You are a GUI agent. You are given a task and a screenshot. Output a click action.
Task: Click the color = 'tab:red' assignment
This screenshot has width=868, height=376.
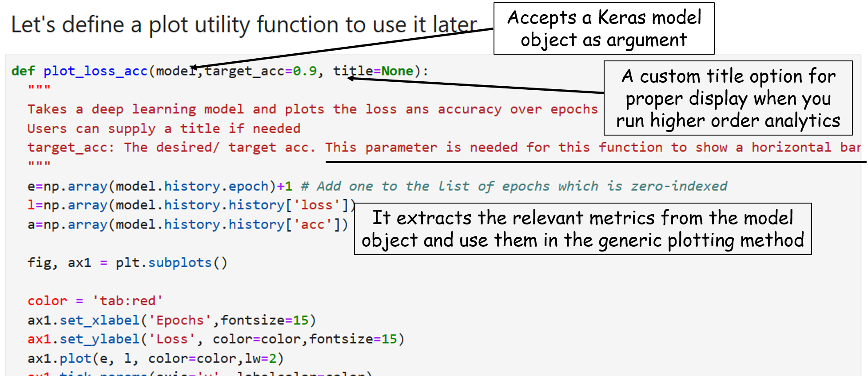pyautogui.click(x=95, y=301)
